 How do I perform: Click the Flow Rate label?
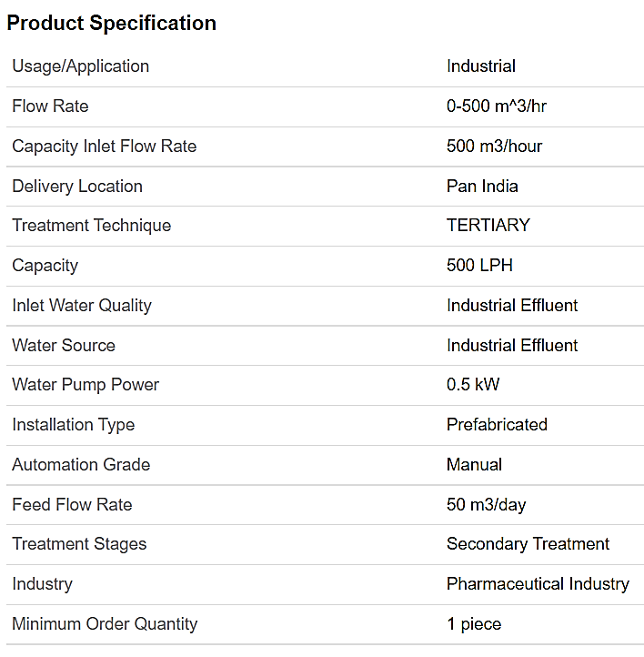click(50, 106)
